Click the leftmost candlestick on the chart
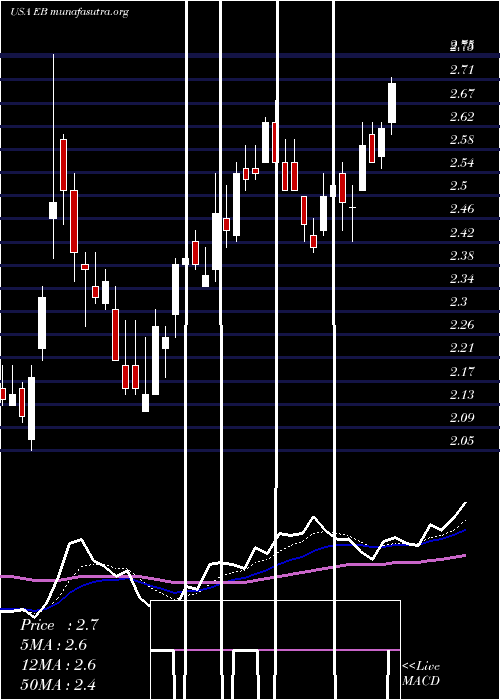 (x=2, y=394)
